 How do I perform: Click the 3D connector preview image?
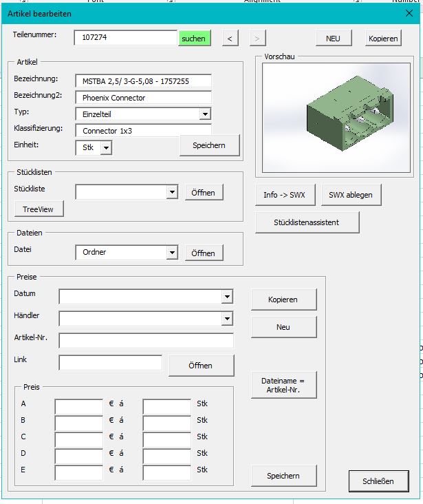332,117
